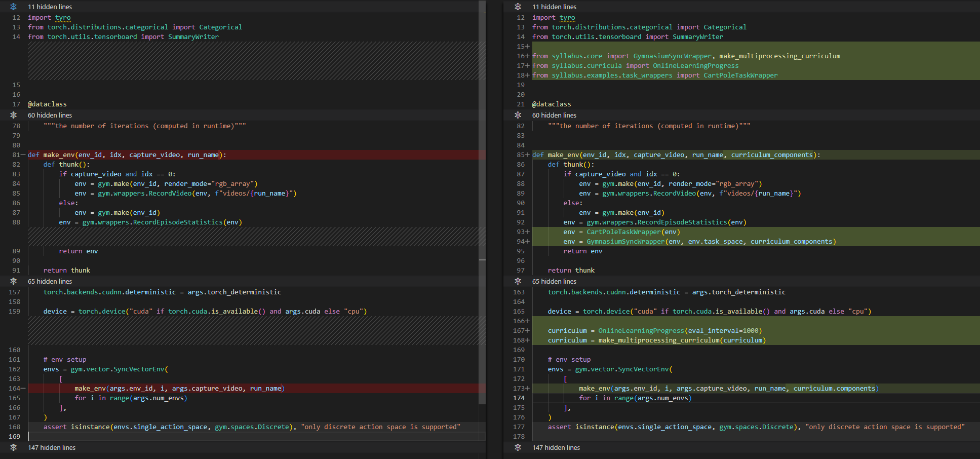Click the unfold icon beside "147 hidden lines" in left pane

[14, 447]
